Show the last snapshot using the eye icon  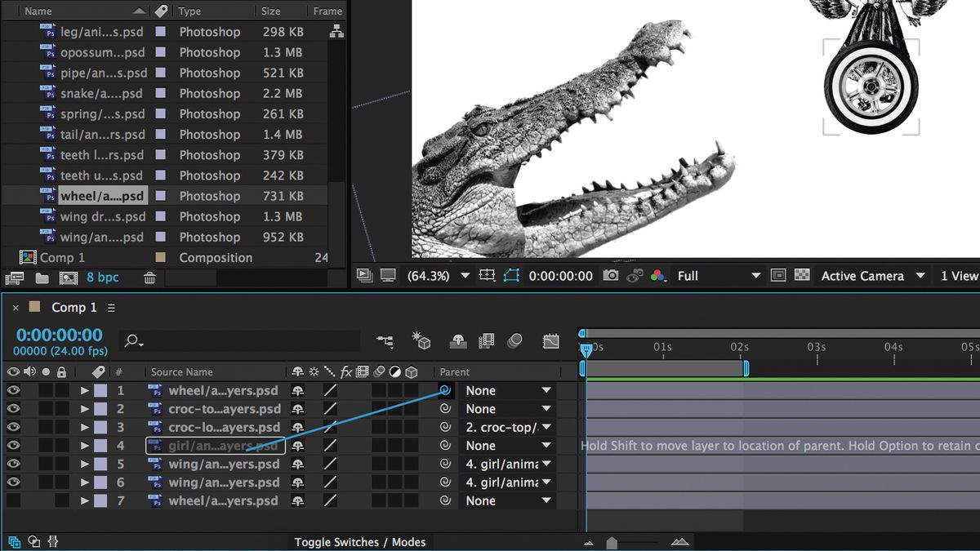coord(635,276)
